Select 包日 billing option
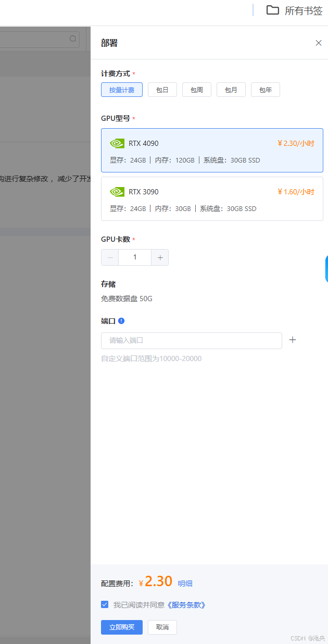The height and width of the screenshot is (644, 328). [162, 90]
